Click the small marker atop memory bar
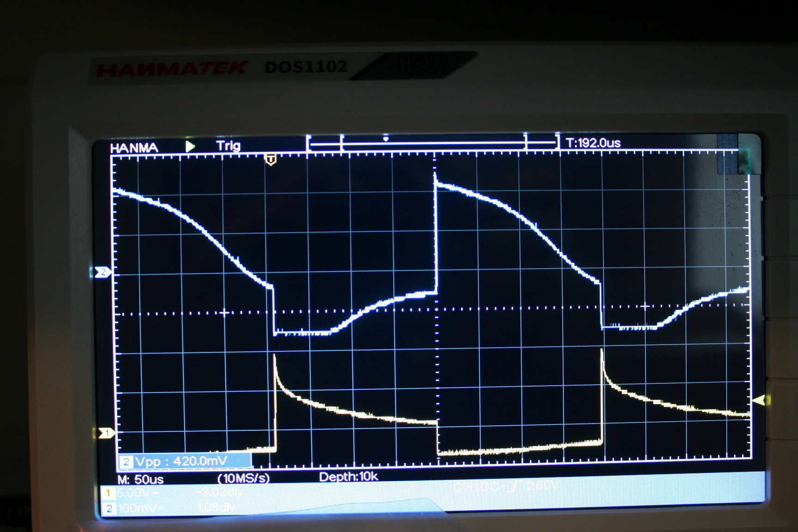The width and height of the screenshot is (798, 532). coord(386,139)
